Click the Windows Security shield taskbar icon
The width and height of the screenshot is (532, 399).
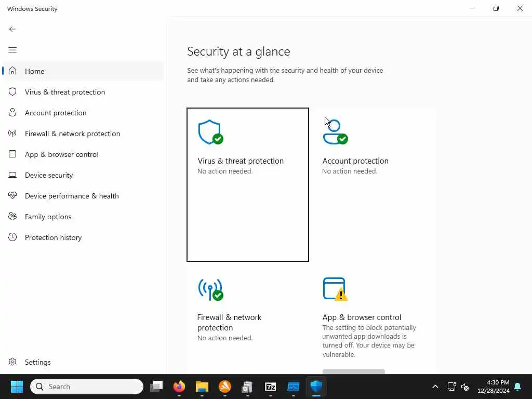[x=316, y=387]
